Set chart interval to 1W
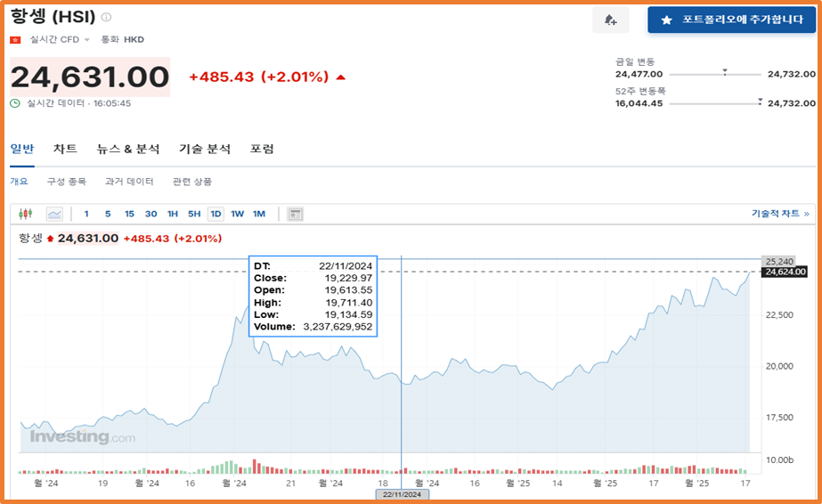 click(238, 214)
